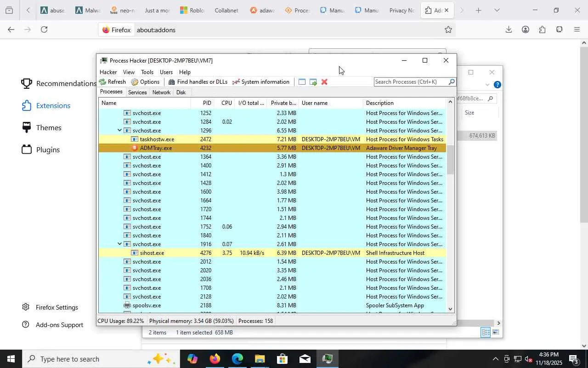Viewport: 588px width, 368px height.
Task: Click the find window and thread icon
Action: click(x=313, y=82)
